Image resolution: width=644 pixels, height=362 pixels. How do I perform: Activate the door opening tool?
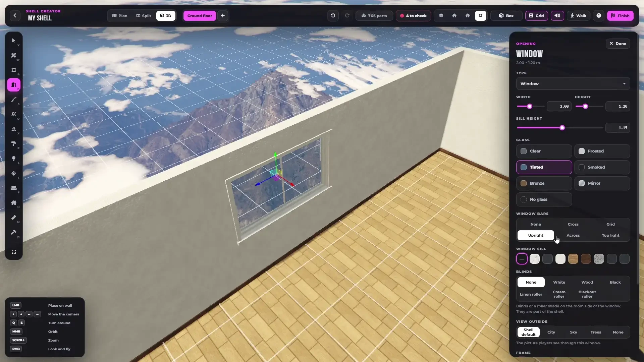click(x=14, y=85)
